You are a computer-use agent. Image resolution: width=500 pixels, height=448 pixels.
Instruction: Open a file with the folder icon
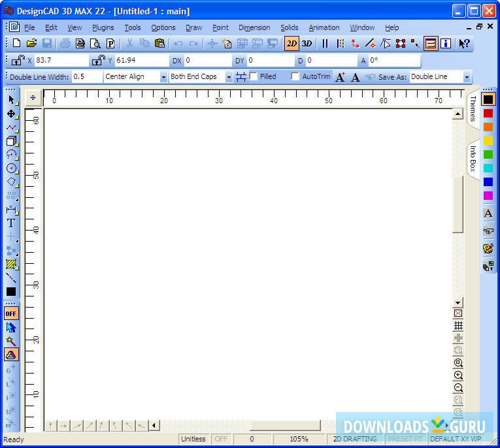[31, 43]
